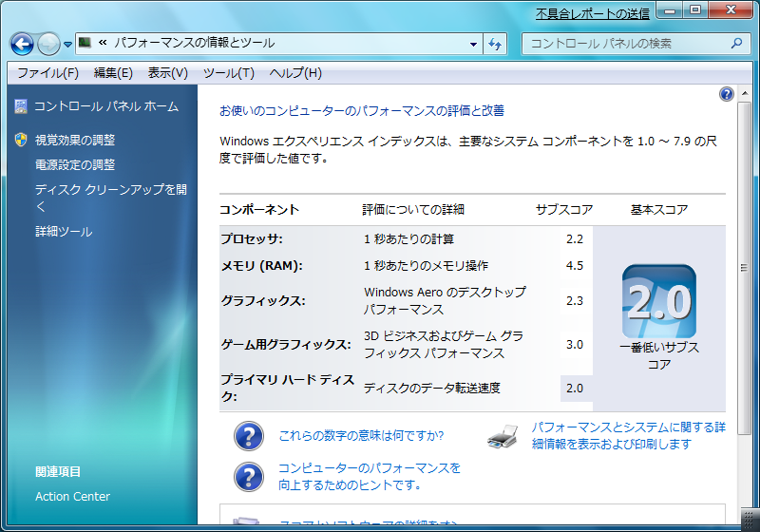Open the 編集(E) menu
Screen dimensions: 760x532
point(113,73)
